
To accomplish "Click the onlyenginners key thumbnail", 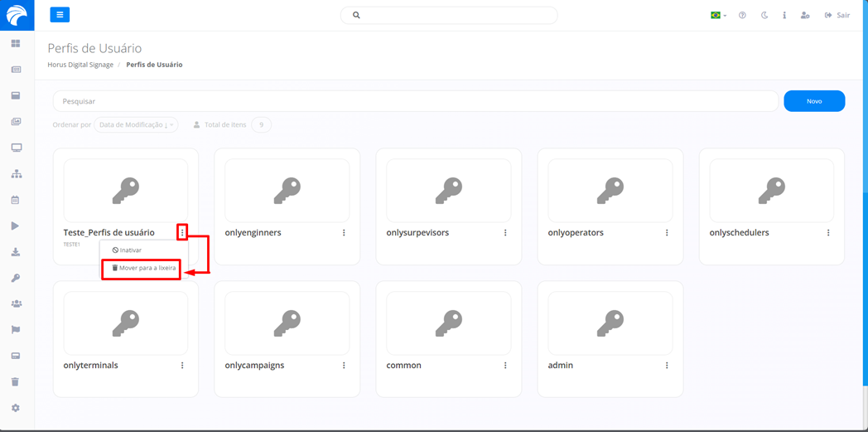I will (x=287, y=191).
